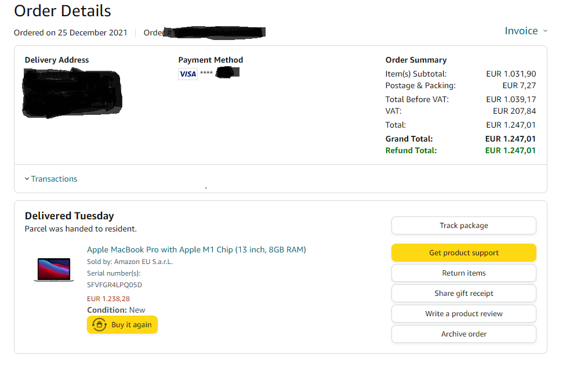The image size is (588, 369).
Task: Open Write a product review
Action: tap(463, 314)
